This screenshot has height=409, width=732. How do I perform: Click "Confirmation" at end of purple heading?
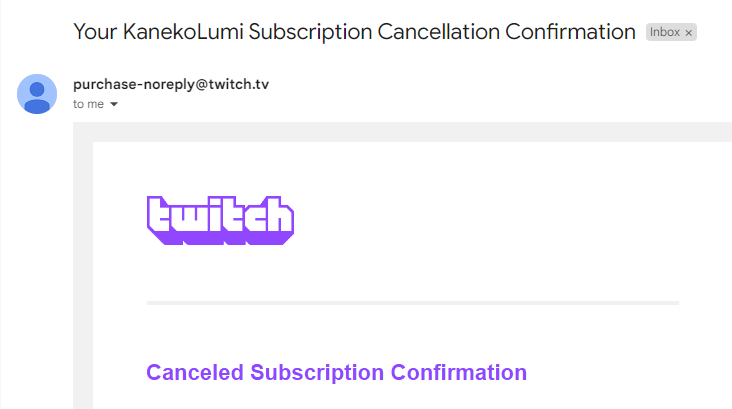tap(458, 373)
